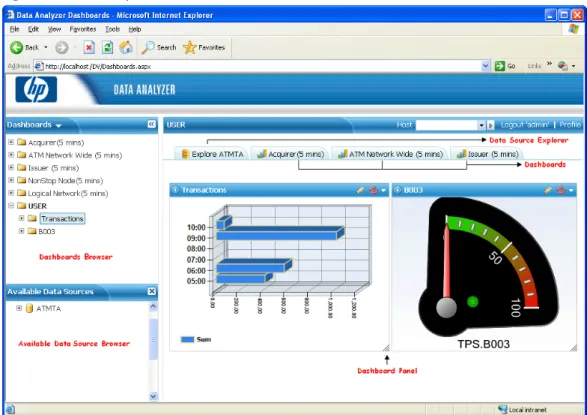This screenshot has height=415, width=587.
Task: Click the blue Sum legend swatch
Action: click(188, 339)
